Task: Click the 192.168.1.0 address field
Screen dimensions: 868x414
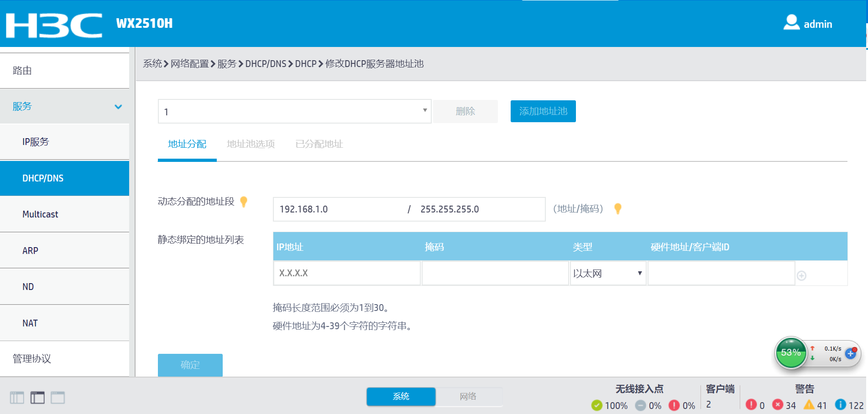Action: click(340, 209)
